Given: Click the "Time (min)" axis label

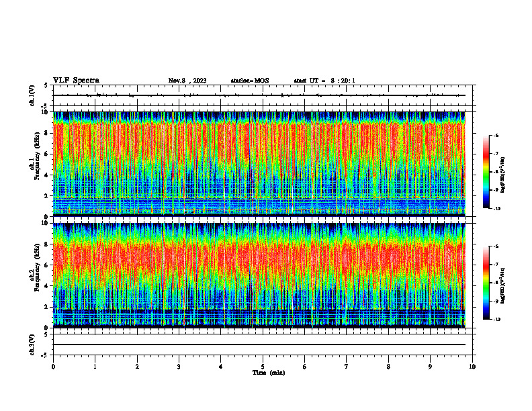Looking at the screenshot, I should [269, 373].
